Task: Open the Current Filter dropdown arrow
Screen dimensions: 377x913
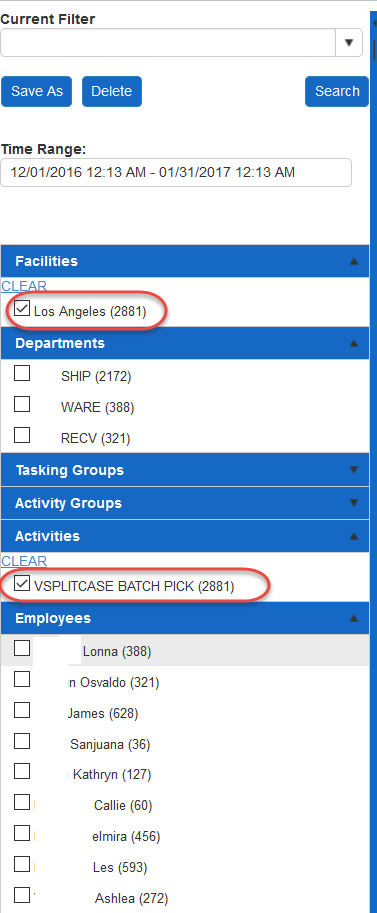Action: coord(349,43)
